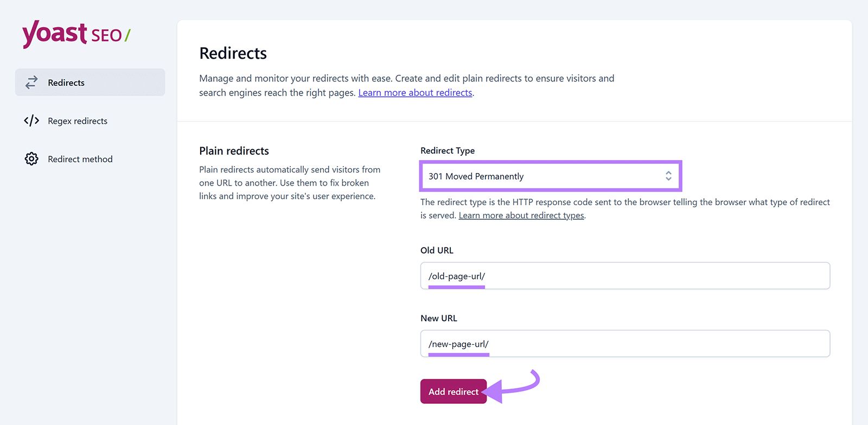The height and width of the screenshot is (425, 868).
Task: Select the Redirects arrows icon in sidebar
Action: click(x=31, y=82)
